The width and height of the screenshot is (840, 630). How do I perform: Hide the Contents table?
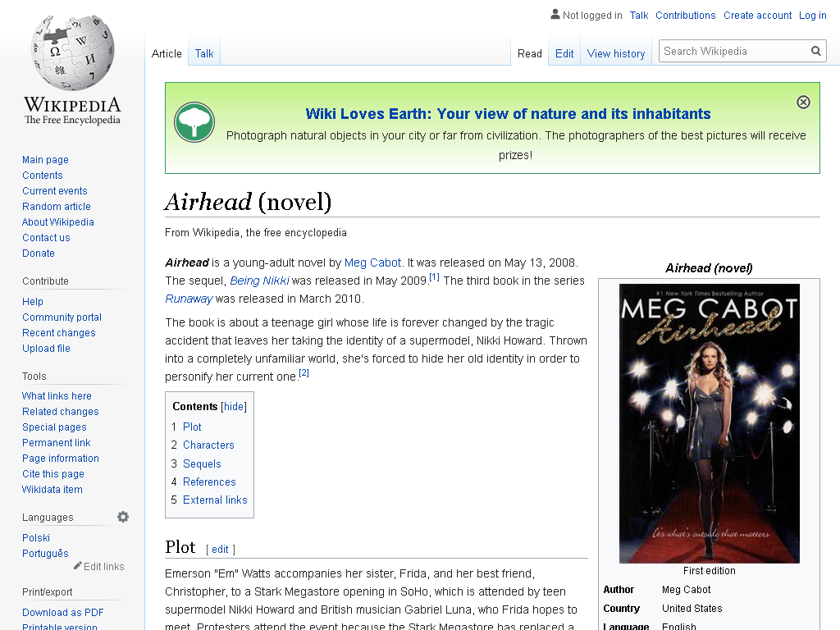coord(234,407)
